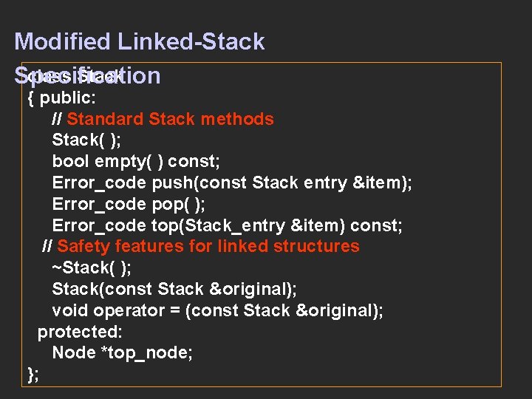This screenshot has height=399, width=532.
Task: Click the word "Specification" in the heading
Action: click(87, 75)
